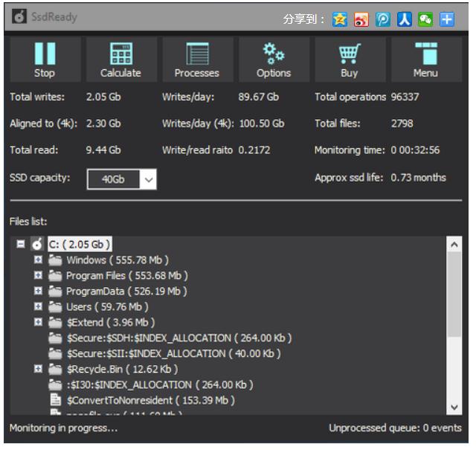Select Users (59.76 Mb) row
Viewport: 476px width, 450px height.
click(107, 307)
